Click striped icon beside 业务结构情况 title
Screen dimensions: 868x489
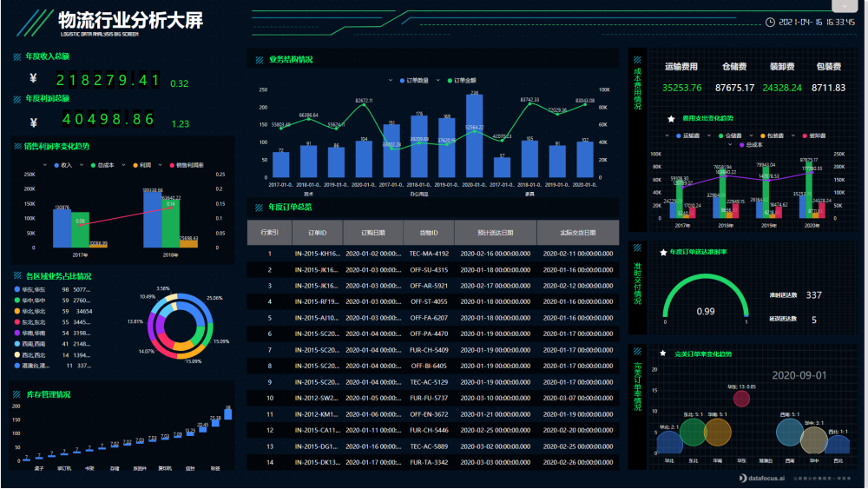tap(259, 60)
